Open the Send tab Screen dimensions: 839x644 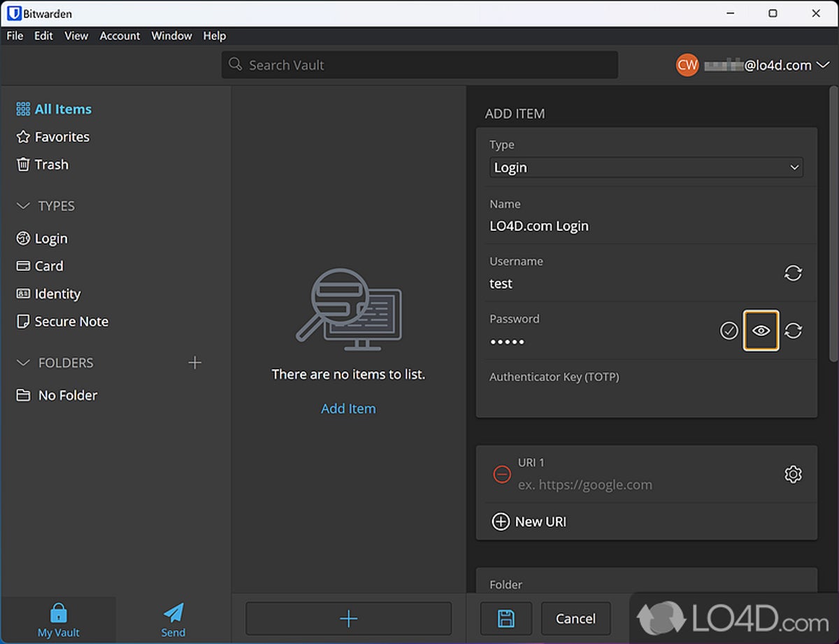tap(173, 620)
